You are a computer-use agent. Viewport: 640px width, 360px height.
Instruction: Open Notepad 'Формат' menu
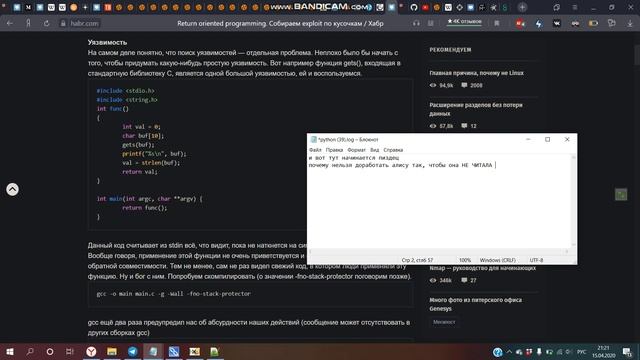point(356,150)
